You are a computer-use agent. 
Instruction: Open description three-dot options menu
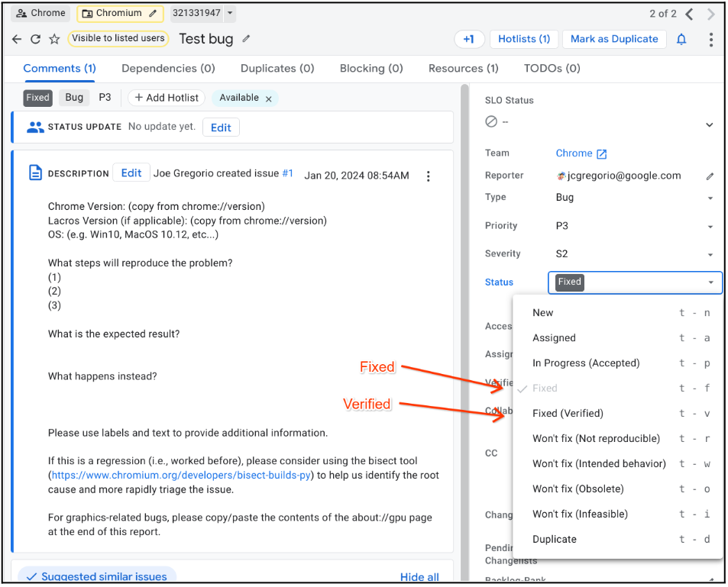429,176
